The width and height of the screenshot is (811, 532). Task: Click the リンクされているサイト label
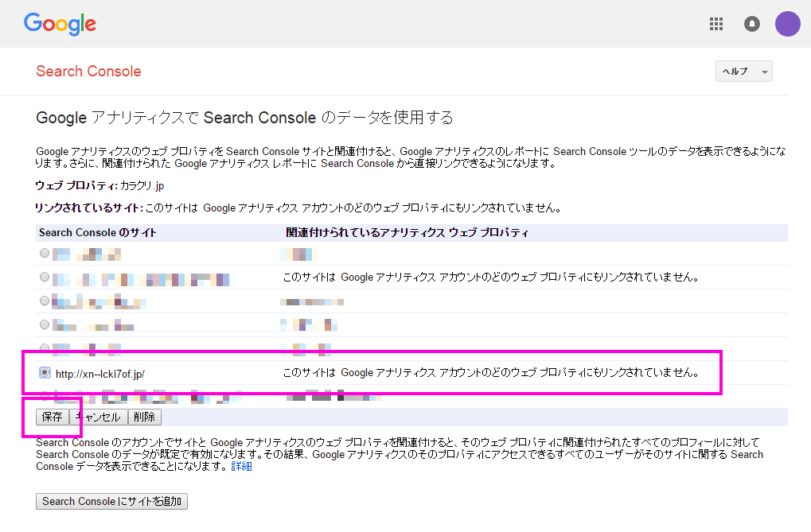click(89, 208)
